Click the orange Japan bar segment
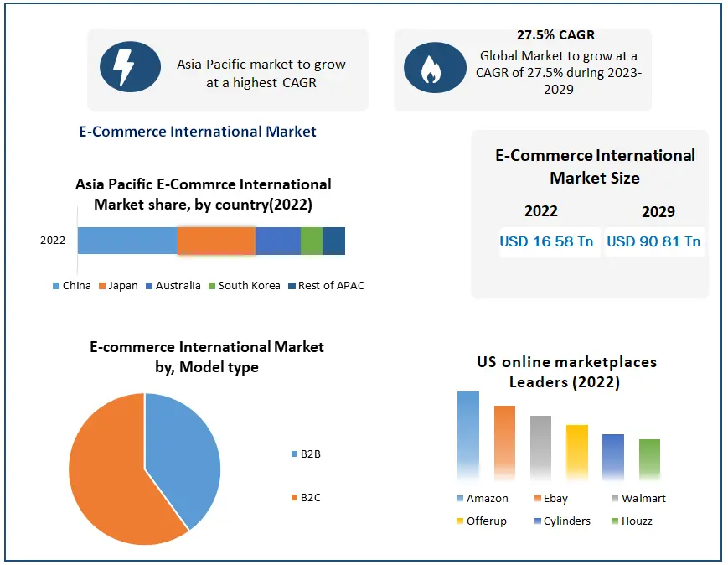 coord(216,241)
